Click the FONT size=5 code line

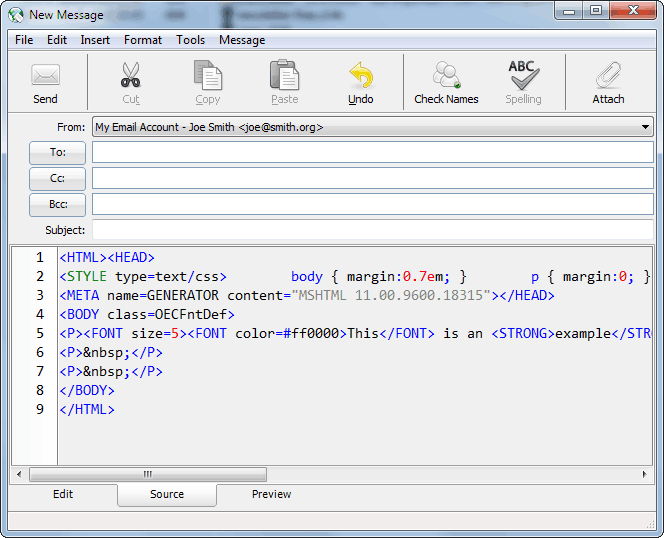point(355,333)
